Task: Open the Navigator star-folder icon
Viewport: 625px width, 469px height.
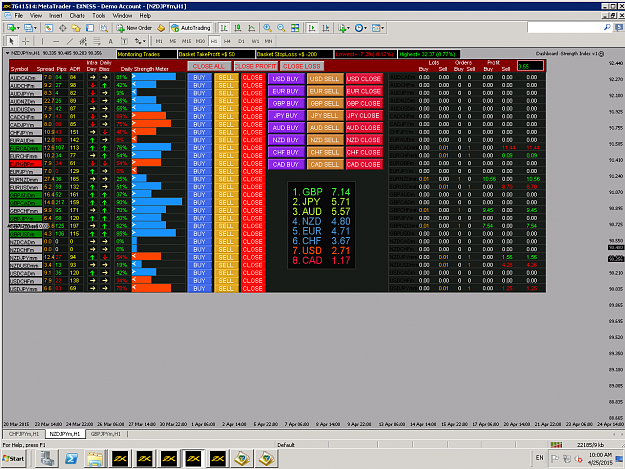Action: point(76,28)
